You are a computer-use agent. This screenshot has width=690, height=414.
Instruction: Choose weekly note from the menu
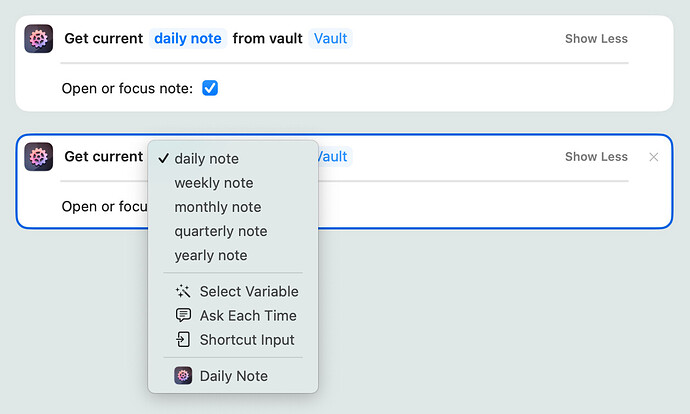214,183
